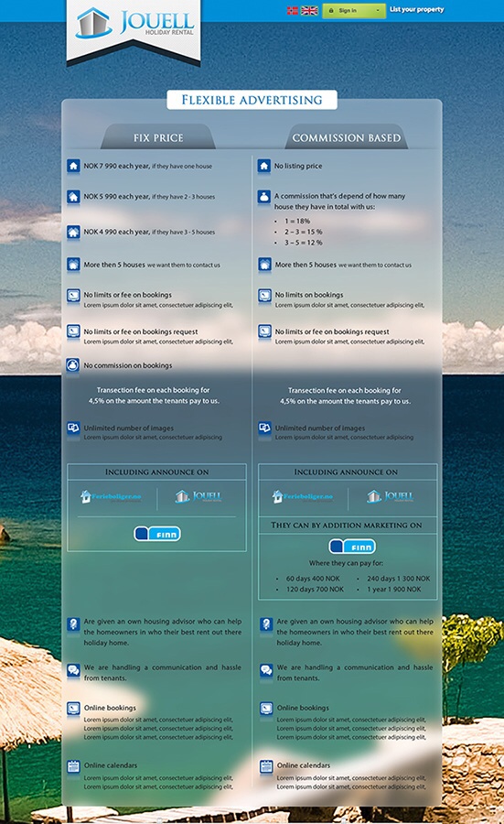The width and height of the screenshot is (504, 824).
Task: Click icon beside More then 5 houses in Commission column
Action: point(264,264)
